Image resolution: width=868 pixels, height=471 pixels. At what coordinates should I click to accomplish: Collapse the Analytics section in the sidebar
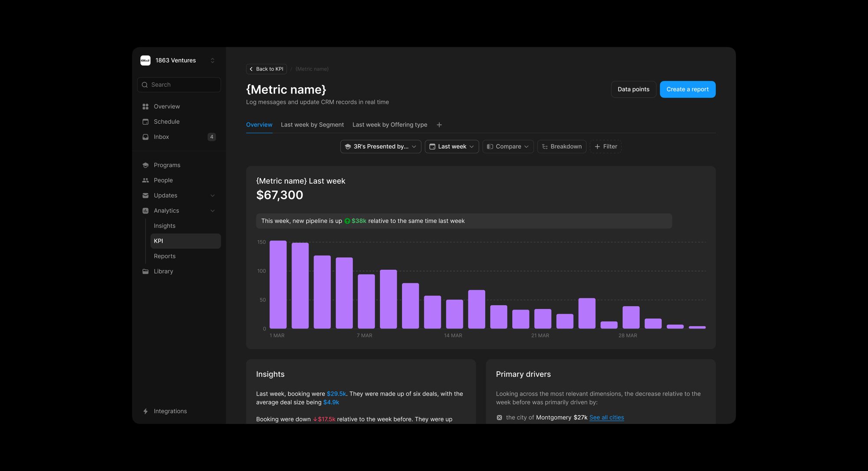(212, 210)
